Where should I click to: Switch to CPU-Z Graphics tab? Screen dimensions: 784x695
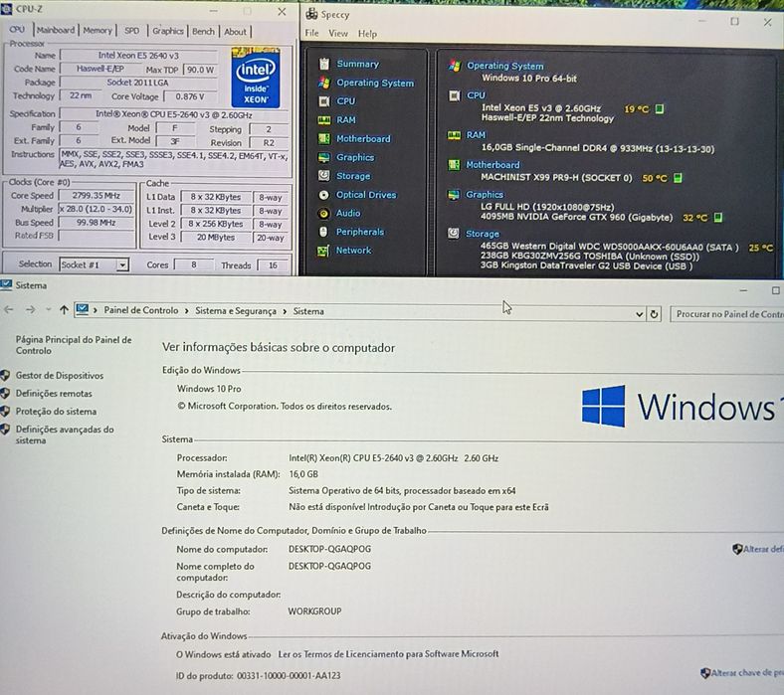pos(168,31)
